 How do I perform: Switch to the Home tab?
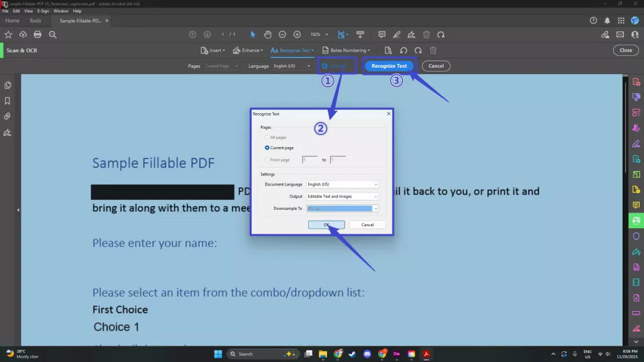[x=12, y=21]
